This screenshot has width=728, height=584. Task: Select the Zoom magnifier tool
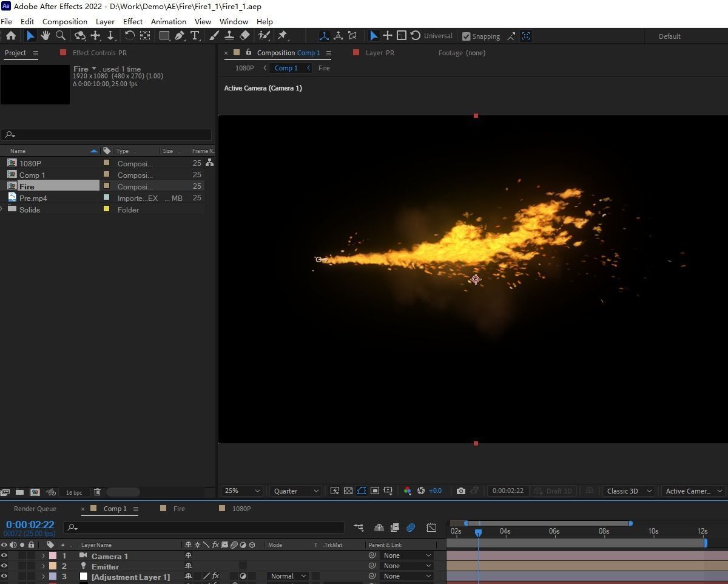coord(60,36)
